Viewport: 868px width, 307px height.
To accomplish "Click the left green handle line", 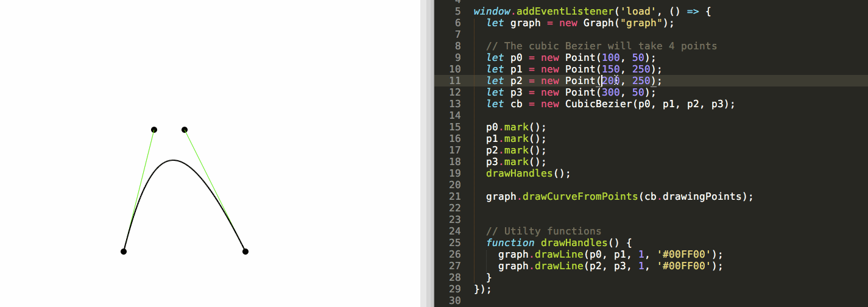I will click(139, 190).
